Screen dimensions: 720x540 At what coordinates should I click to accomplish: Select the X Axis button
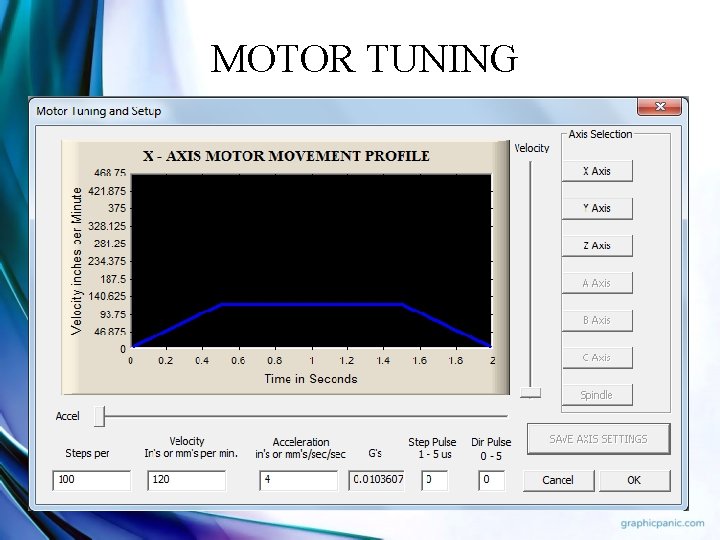597,171
